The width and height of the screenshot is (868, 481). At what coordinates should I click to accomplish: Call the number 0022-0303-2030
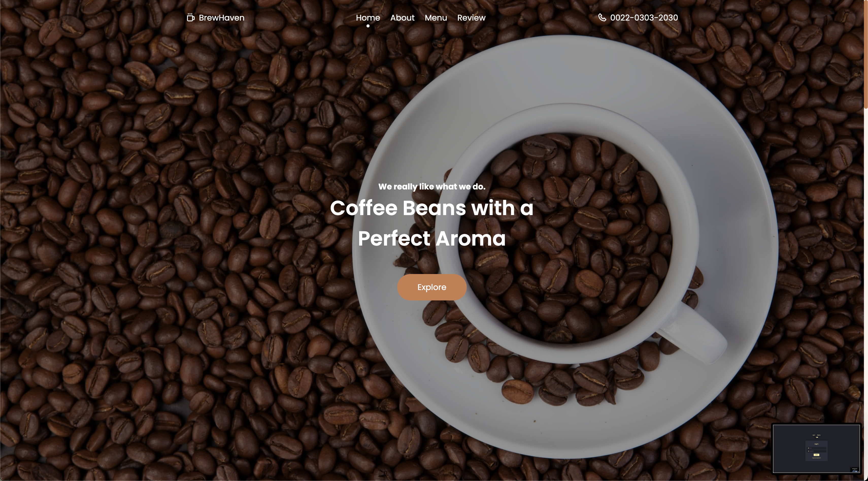pyautogui.click(x=644, y=18)
